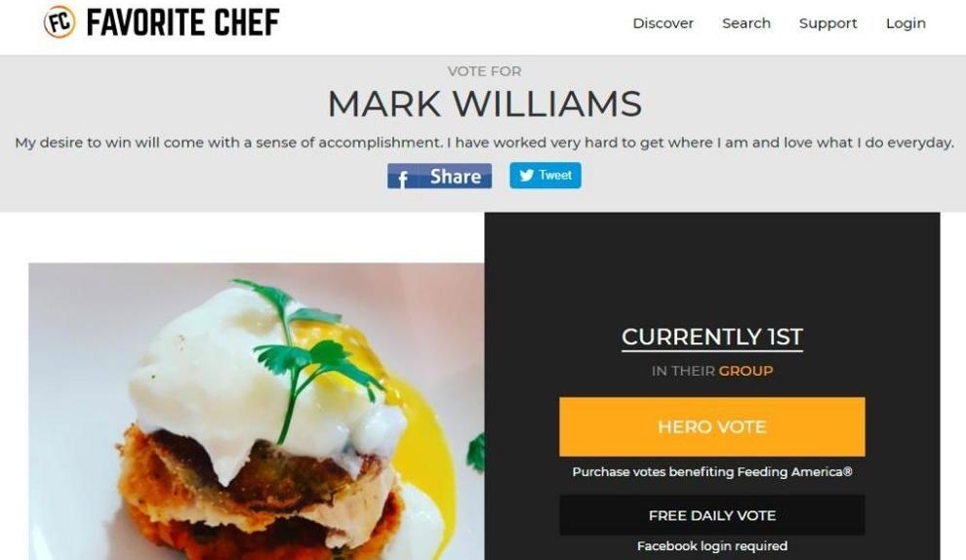Open the chef's dish photo
This screenshot has height=560, width=966.
257,412
